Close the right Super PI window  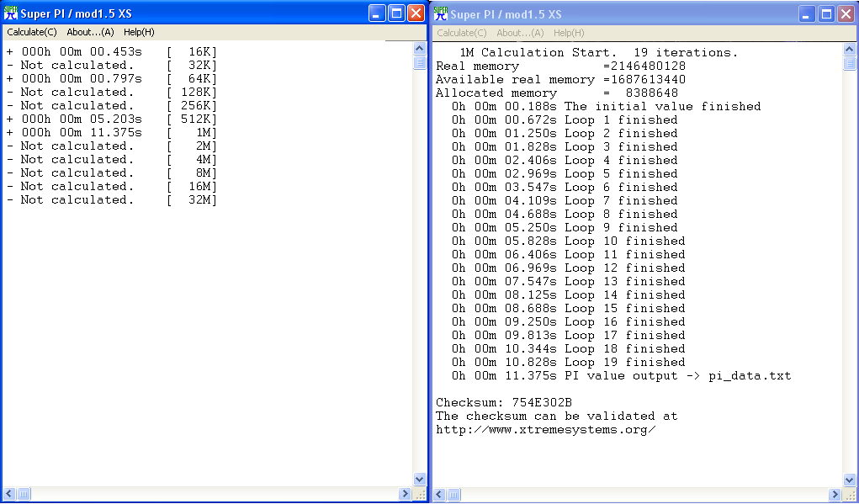tap(846, 13)
